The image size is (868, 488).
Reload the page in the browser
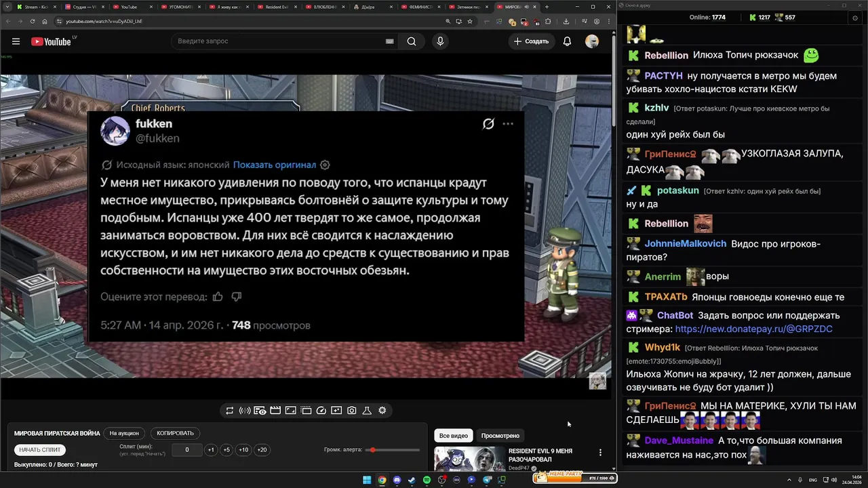click(x=32, y=21)
